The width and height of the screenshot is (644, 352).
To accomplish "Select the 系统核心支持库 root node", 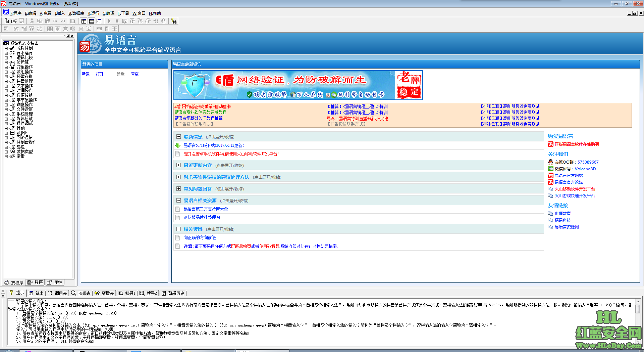I will pos(24,44).
